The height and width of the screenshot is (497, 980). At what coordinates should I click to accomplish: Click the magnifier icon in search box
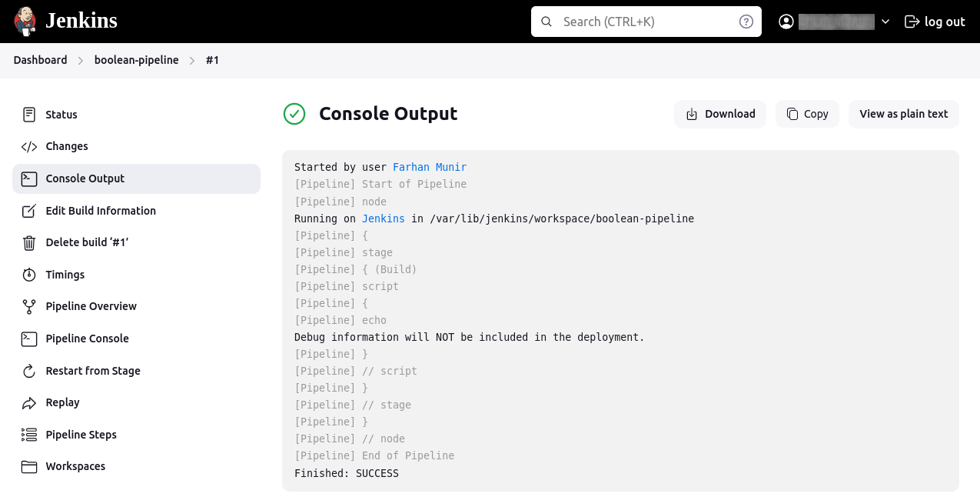[547, 22]
